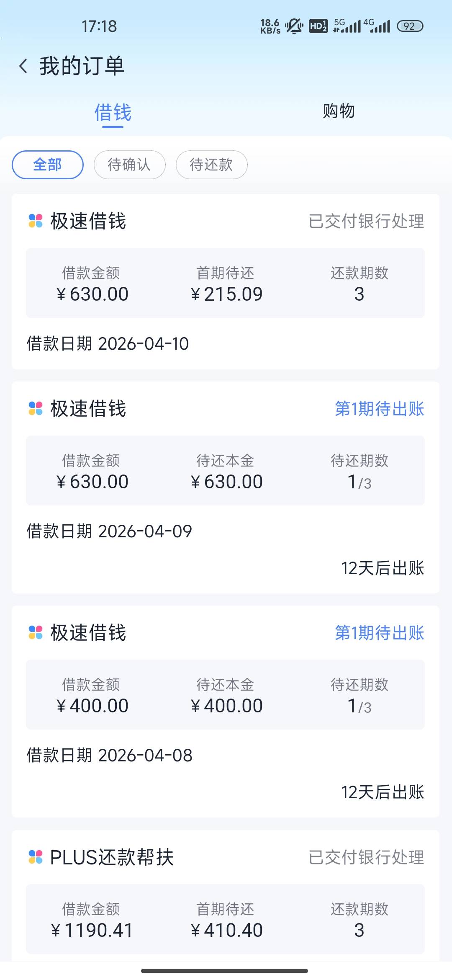Tap PLUS还款帮扶 logo icon
This screenshot has width=452, height=980.
(36, 857)
